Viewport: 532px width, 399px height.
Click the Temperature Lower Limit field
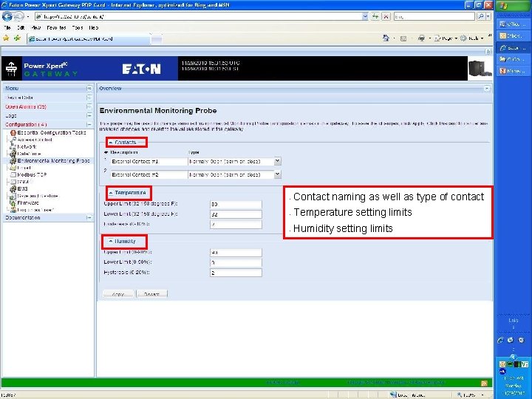tap(236, 214)
